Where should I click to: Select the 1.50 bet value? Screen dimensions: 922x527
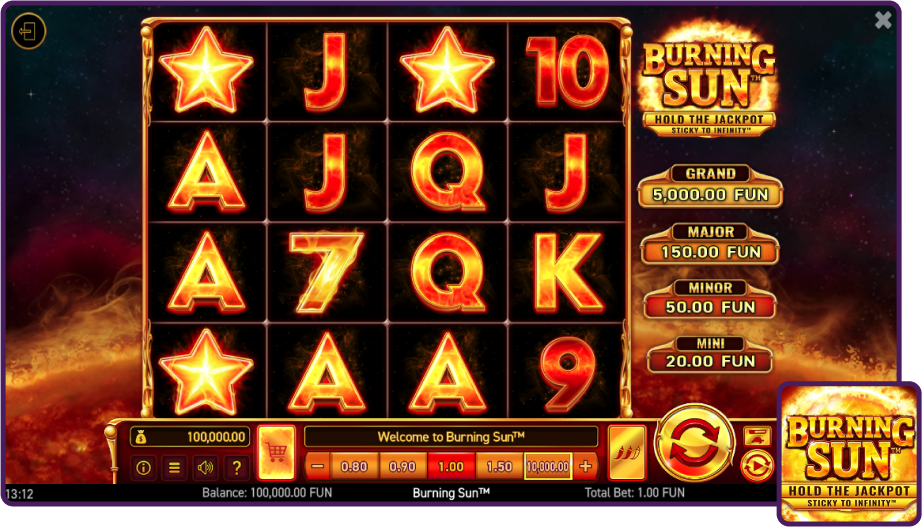tap(499, 466)
